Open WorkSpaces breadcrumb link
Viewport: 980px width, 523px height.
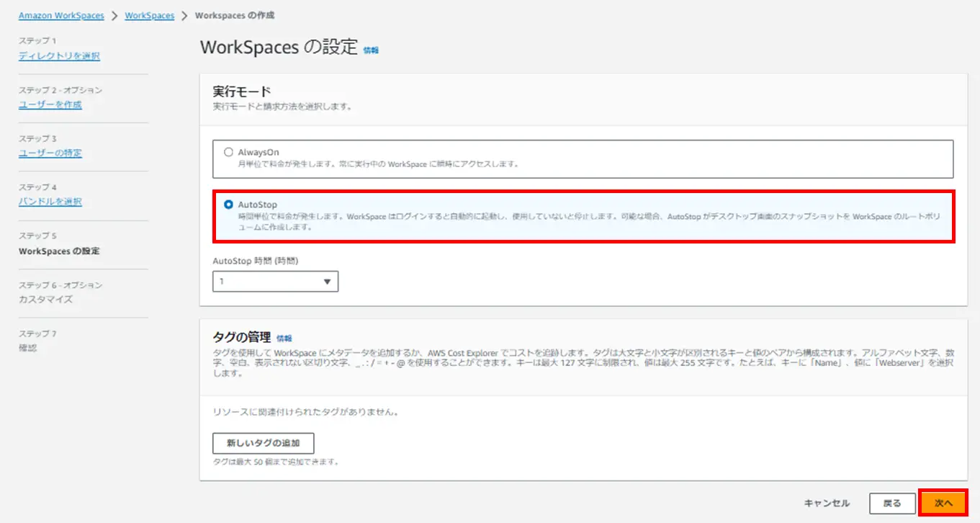(150, 15)
